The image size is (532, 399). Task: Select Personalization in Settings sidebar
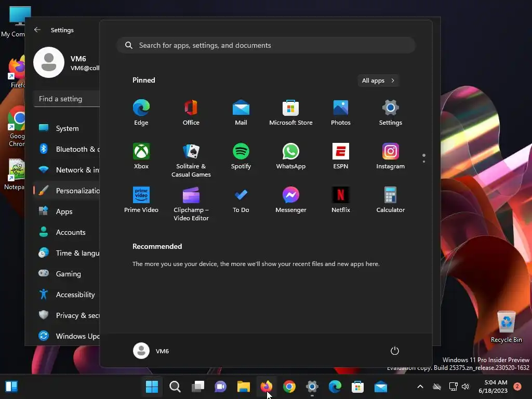click(67, 191)
